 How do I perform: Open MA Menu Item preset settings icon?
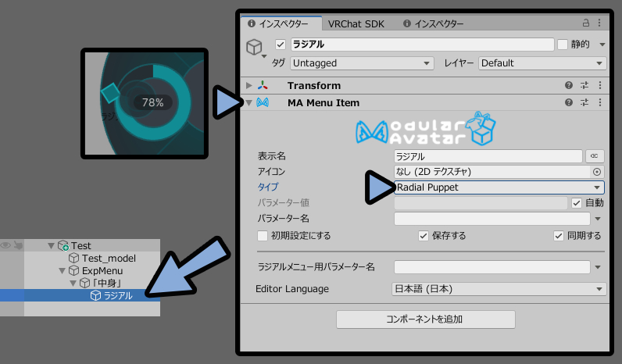click(x=584, y=102)
